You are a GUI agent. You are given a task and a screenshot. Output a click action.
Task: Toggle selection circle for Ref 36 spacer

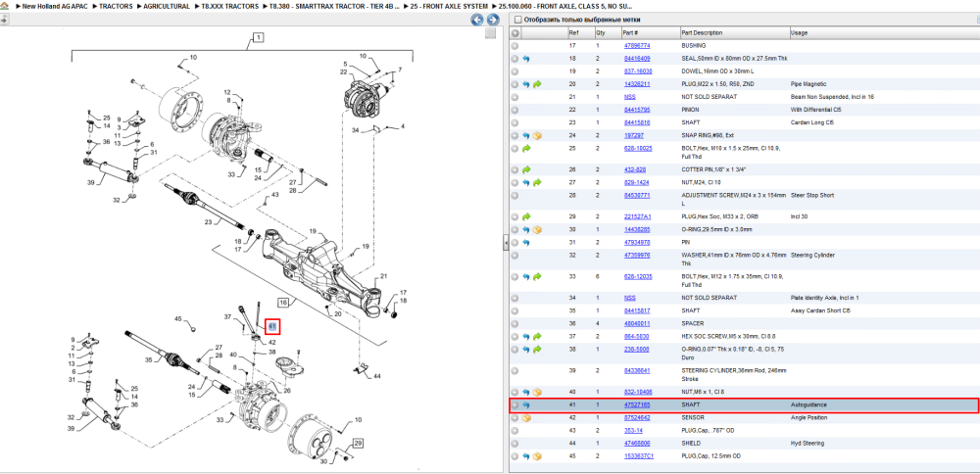point(515,323)
